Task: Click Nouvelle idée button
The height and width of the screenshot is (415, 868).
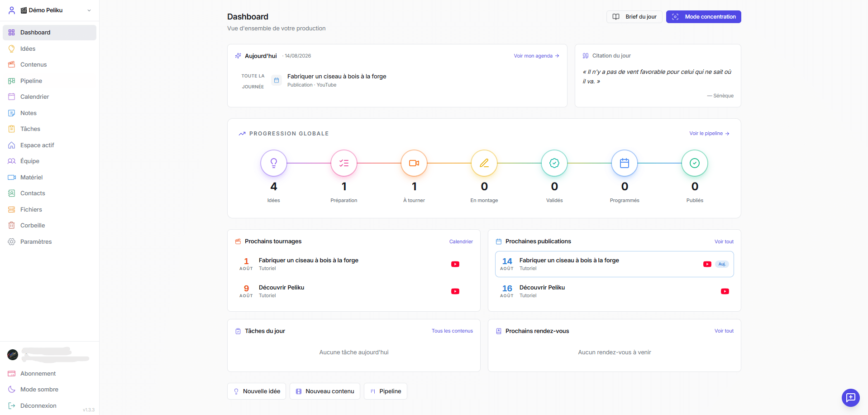Action: pos(257,391)
